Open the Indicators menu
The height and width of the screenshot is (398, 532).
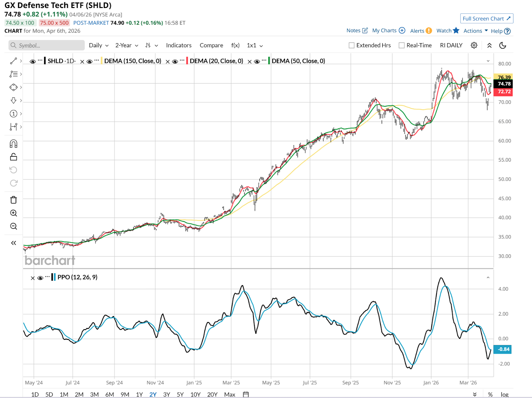pyautogui.click(x=179, y=45)
